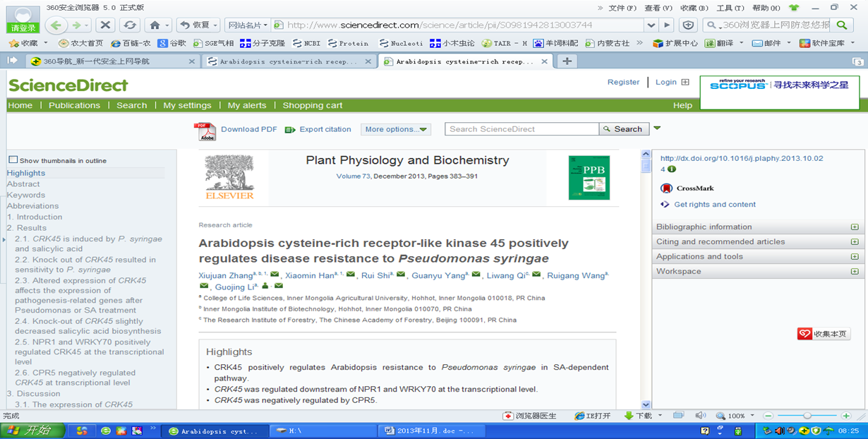
Task: Click the CrossMark icon
Action: pos(666,188)
